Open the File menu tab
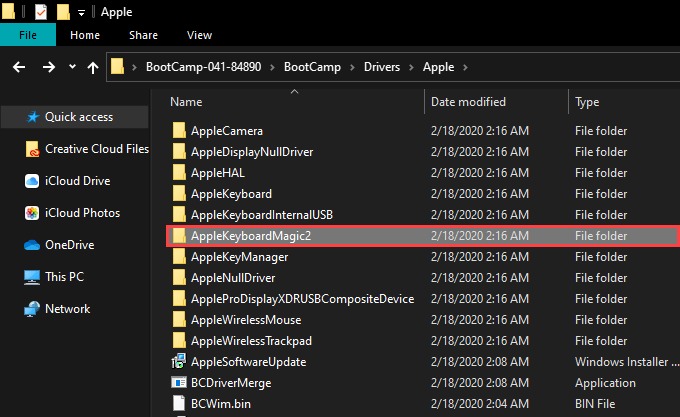 tap(28, 35)
